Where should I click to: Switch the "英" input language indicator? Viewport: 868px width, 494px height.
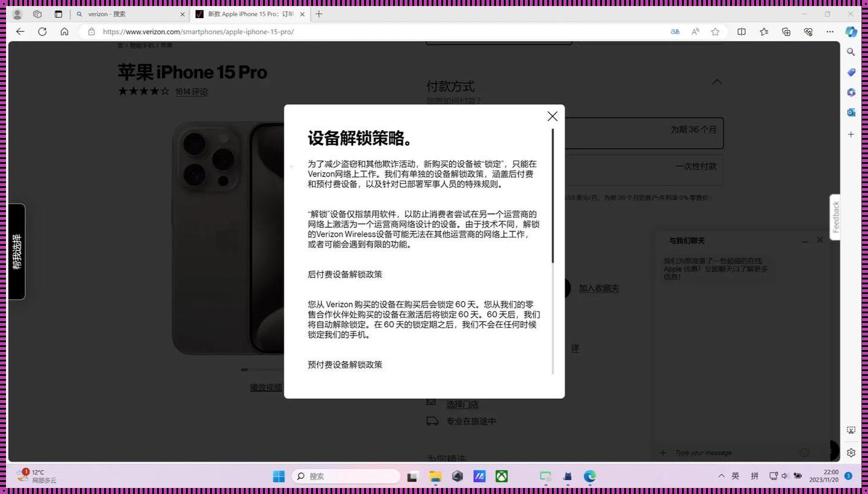736,476
